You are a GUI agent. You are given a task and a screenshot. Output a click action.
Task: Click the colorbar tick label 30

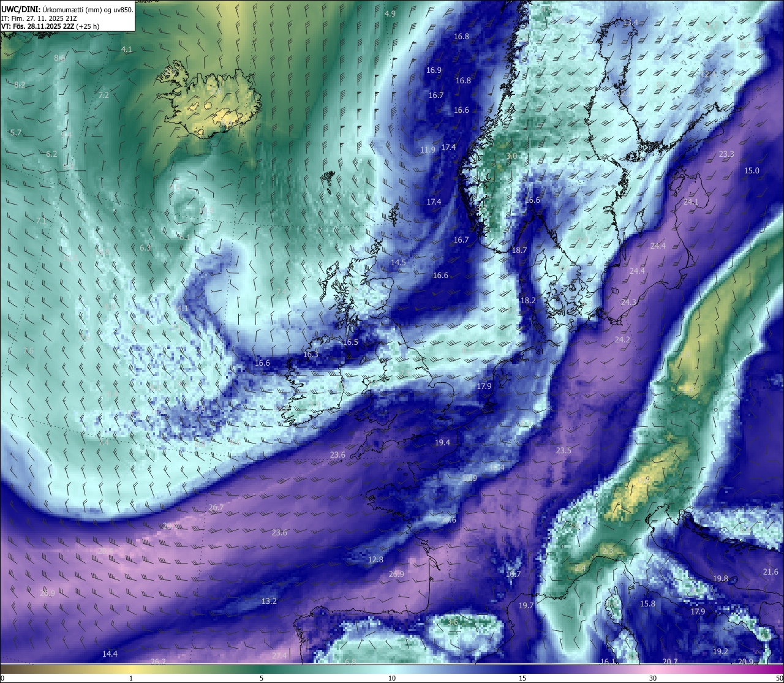point(653,678)
